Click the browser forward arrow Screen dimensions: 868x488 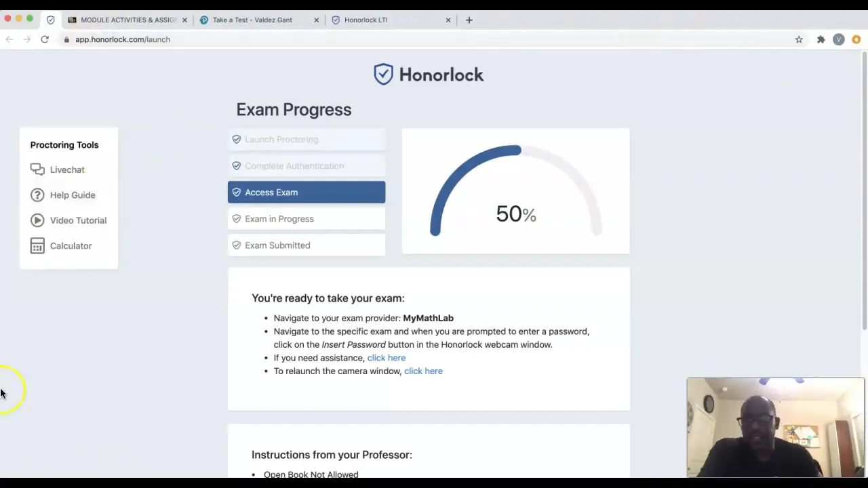(27, 39)
